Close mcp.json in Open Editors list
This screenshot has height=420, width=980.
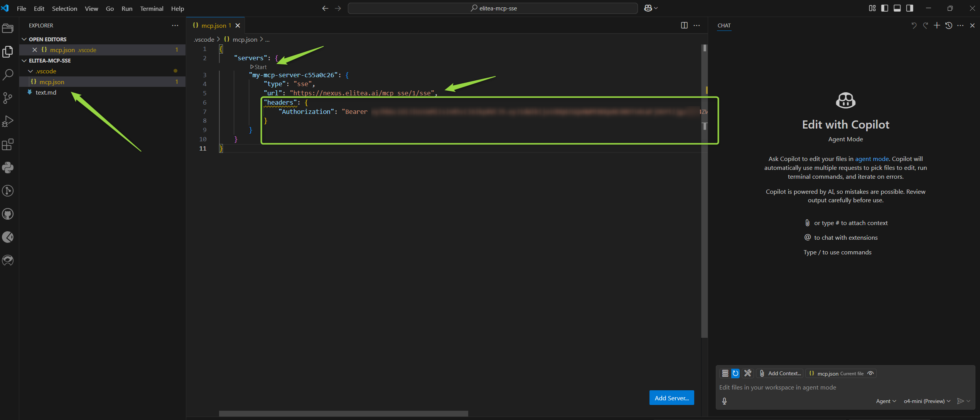click(x=35, y=50)
